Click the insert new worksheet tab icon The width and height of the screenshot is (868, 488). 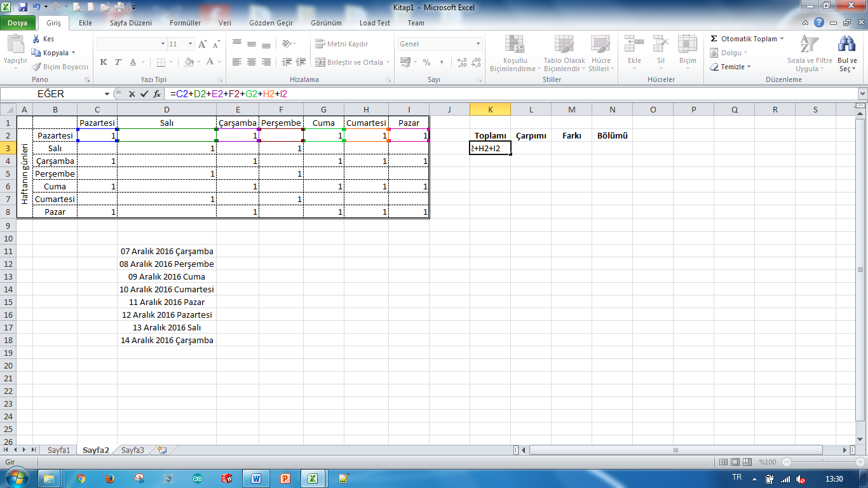pyautogui.click(x=162, y=450)
